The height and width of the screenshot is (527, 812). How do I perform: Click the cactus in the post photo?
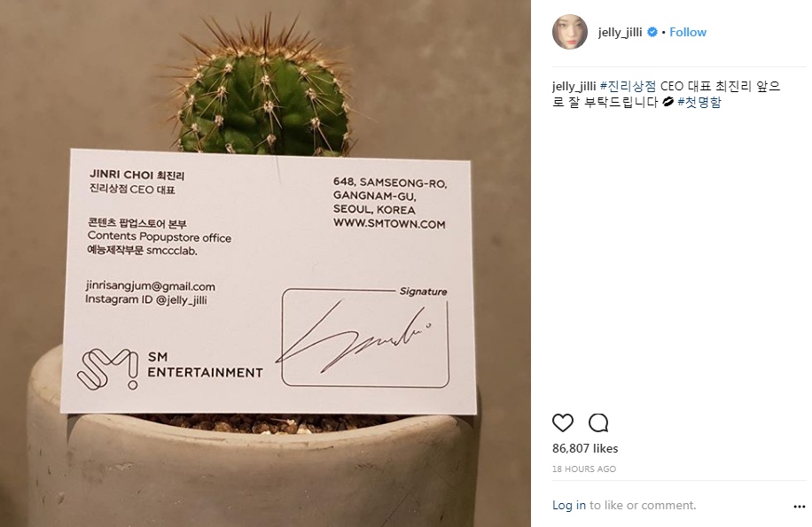(x=263, y=90)
